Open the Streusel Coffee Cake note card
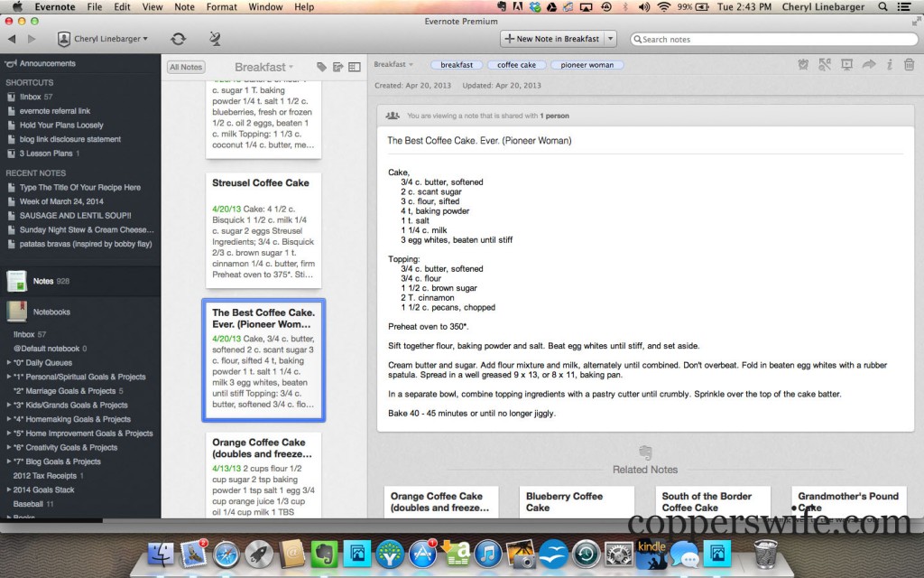 (263, 230)
